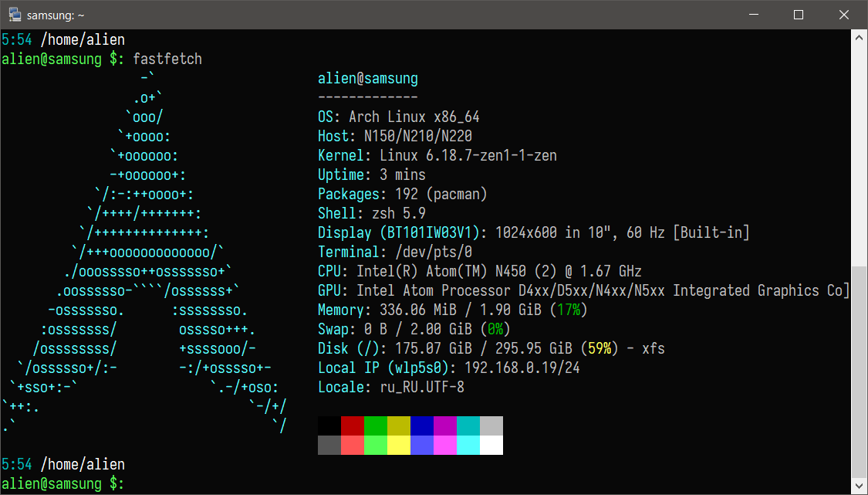
Task: Click the PuTTY terminal icon in title bar
Action: pos(14,15)
